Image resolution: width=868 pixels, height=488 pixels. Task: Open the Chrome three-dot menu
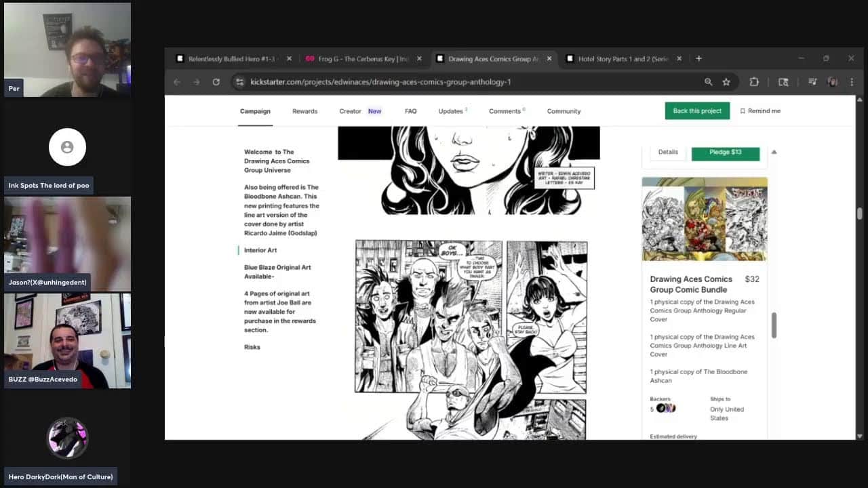click(x=850, y=82)
